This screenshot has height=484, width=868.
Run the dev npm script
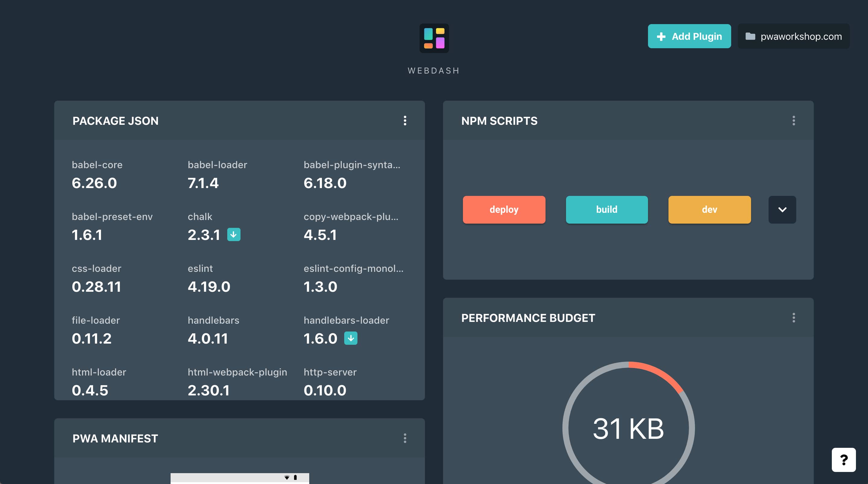709,210
